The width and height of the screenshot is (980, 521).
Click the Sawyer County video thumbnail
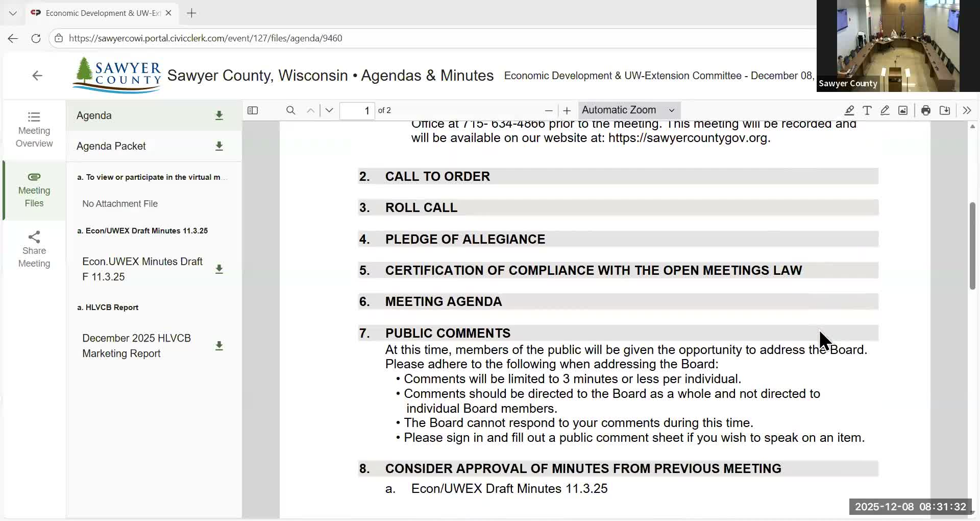click(x=898, y=46)
